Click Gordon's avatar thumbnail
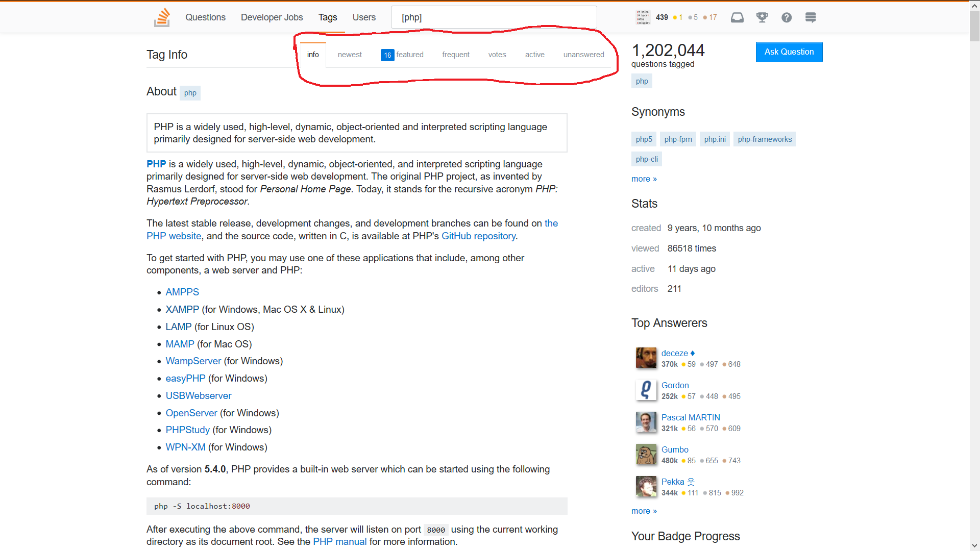Viewport: 980px width, 551px height. click(x=646, y=390)
